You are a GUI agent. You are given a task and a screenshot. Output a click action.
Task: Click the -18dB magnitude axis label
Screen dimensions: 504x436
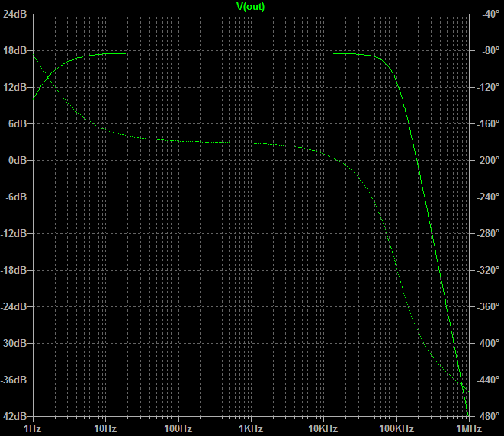[x=14, y=270]
